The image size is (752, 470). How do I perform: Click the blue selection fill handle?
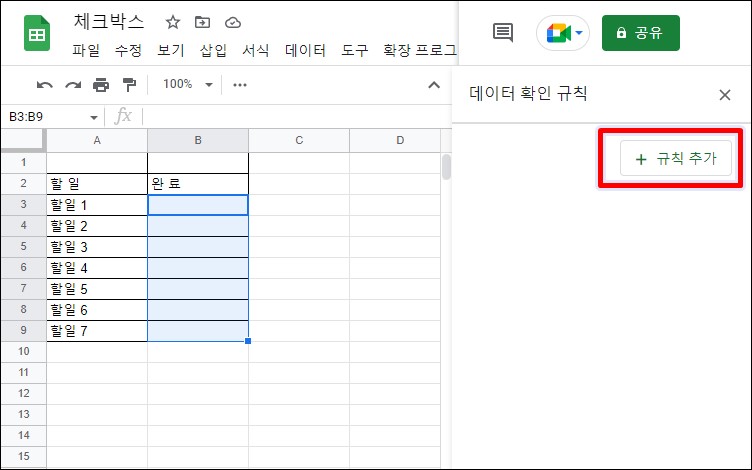(x=248, y=341)
